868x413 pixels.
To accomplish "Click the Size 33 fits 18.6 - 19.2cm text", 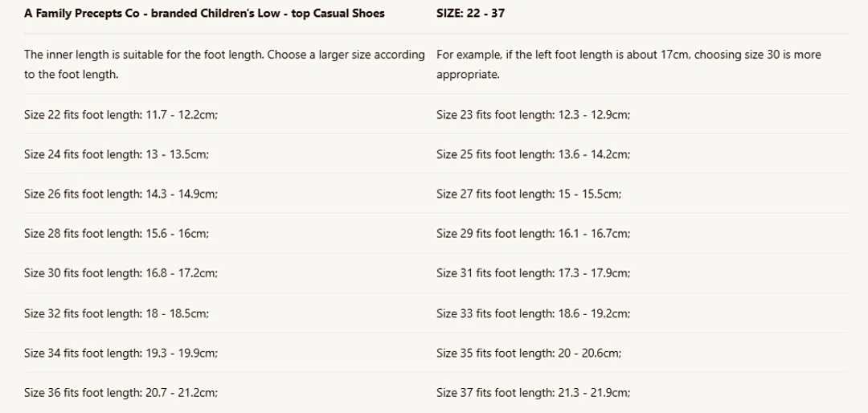I will coord(533,313).
